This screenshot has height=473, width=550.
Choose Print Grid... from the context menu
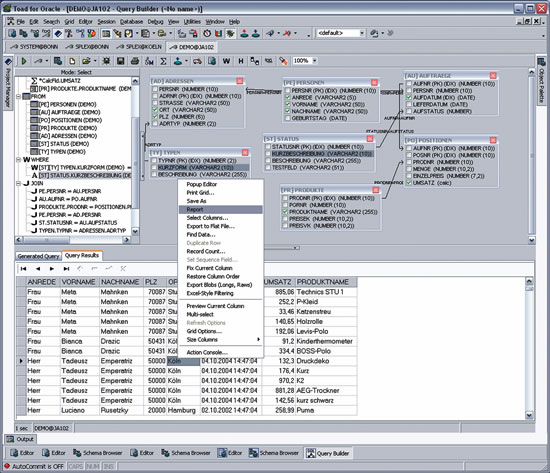[221, 193]
